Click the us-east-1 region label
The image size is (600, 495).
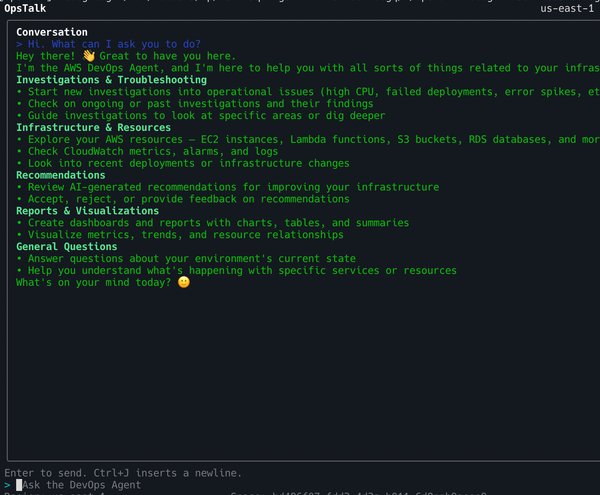[x=567, y=8]
